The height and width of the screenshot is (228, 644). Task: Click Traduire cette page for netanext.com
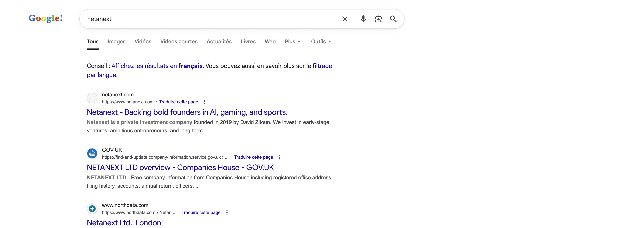tap(178, 102)
